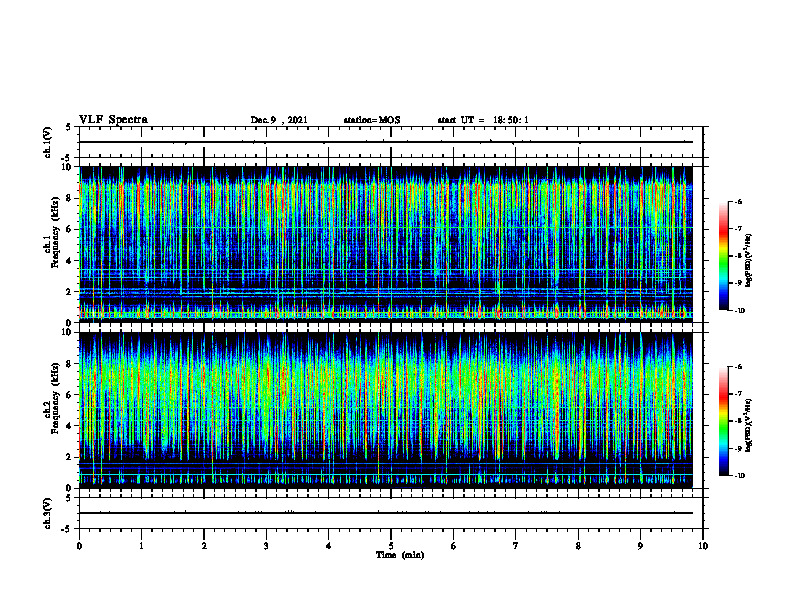Click the "5" tick on ch.1(V) axis

(x=68, y=127)
